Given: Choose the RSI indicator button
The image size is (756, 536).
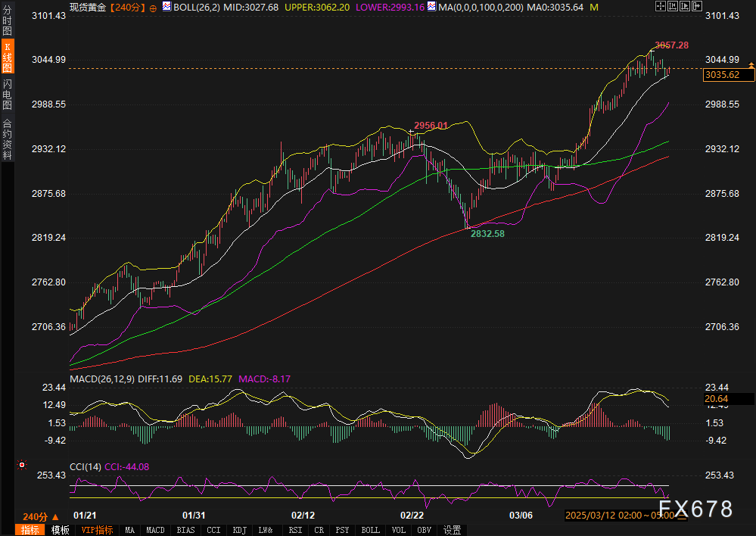Looking at the screenshot, I should pyautogui.click(x=295, y=530).
